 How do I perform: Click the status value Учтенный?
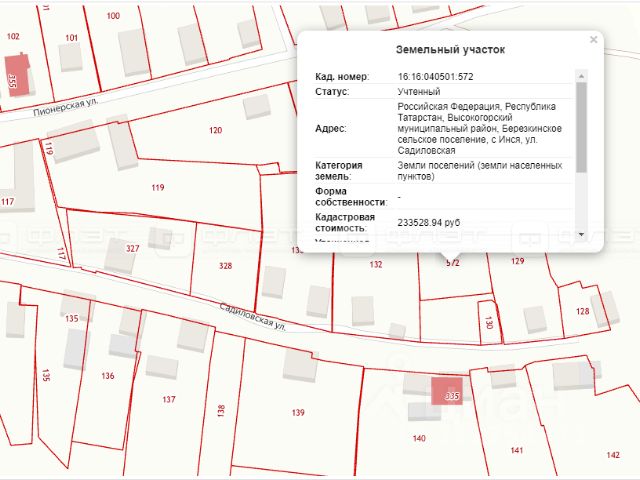click(419, 91)
